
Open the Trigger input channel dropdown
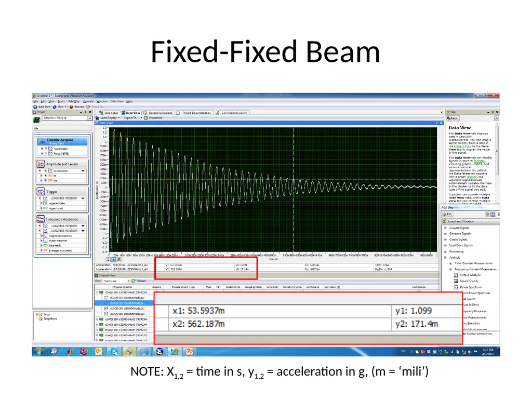(83, 198)
